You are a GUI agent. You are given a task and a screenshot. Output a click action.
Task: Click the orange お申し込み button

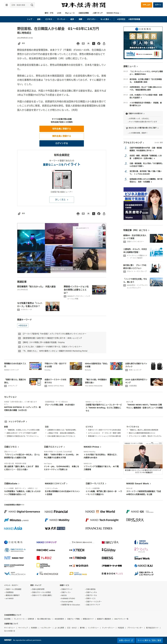pos(147,5)
